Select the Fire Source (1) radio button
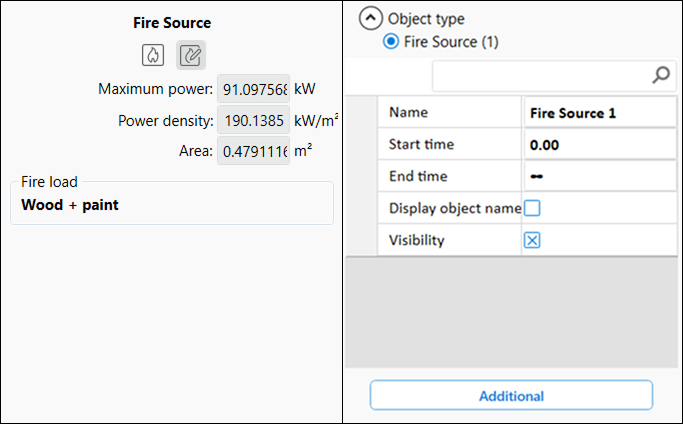 (x=391, y=42)
